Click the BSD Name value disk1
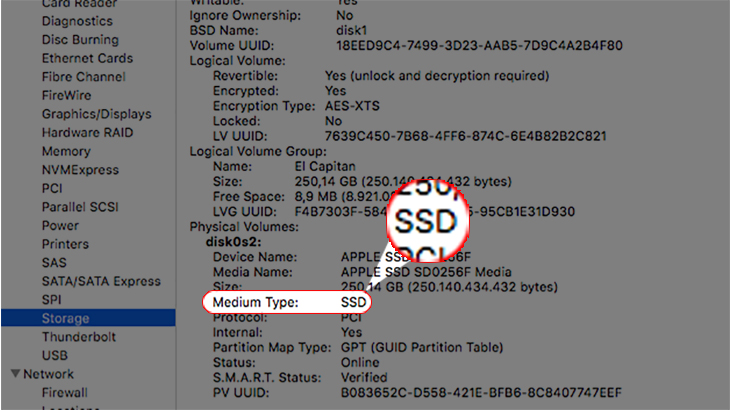730x410 pixels. point(351,31)
